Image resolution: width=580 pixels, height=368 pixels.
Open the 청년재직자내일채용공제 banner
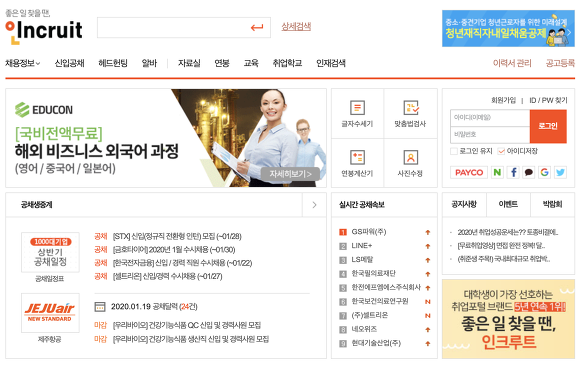pos(508,28)
